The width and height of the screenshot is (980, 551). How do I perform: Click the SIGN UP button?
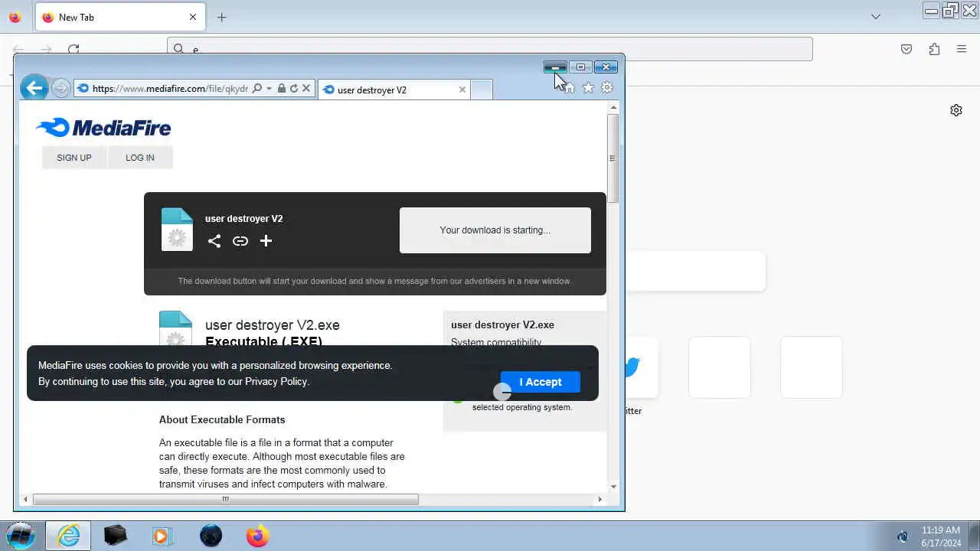point(74,158)
